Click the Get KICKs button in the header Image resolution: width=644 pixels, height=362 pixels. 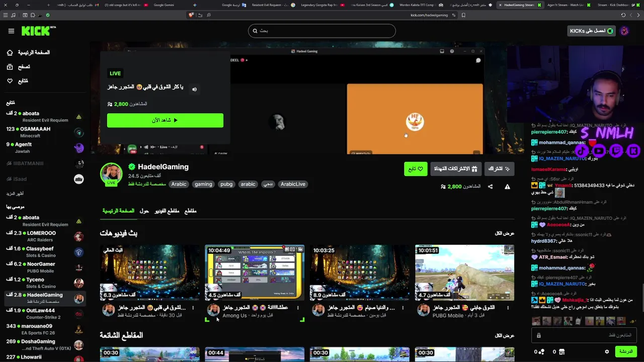tap(592, 31)
